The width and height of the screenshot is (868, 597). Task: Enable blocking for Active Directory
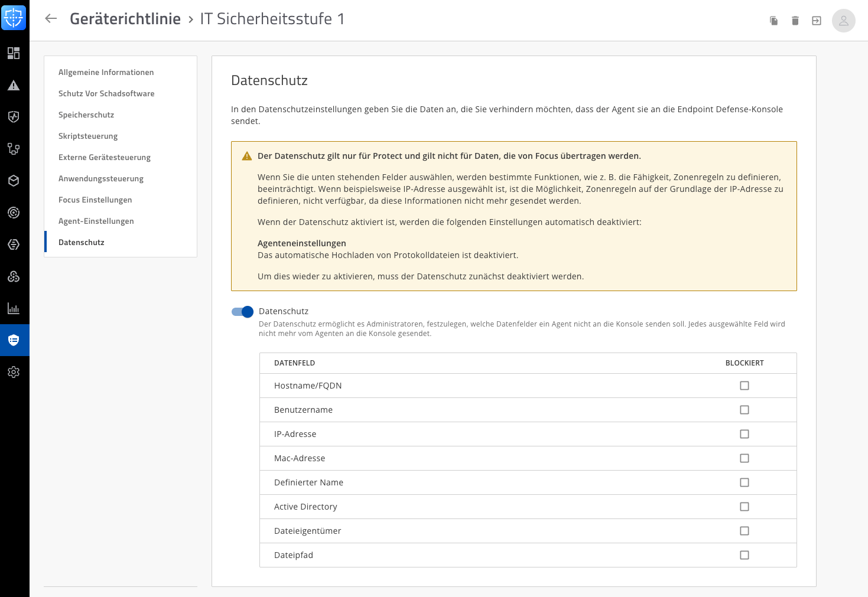click(744, 507)
